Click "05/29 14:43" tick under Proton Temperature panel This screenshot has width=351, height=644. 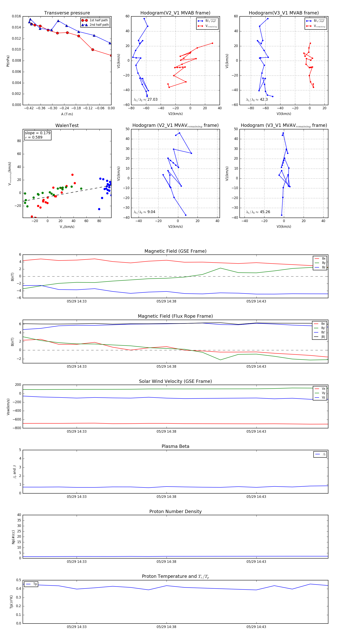coord(256,627)
